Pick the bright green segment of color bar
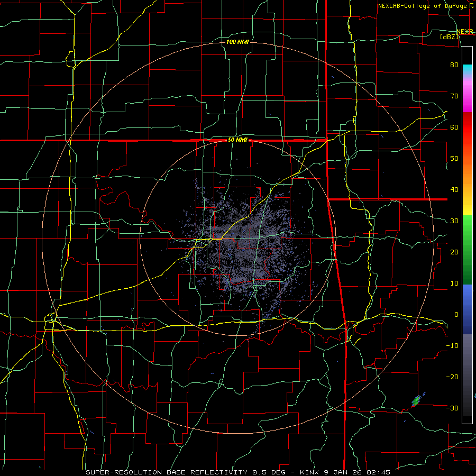Screen dimensions: 476x476 467,226
